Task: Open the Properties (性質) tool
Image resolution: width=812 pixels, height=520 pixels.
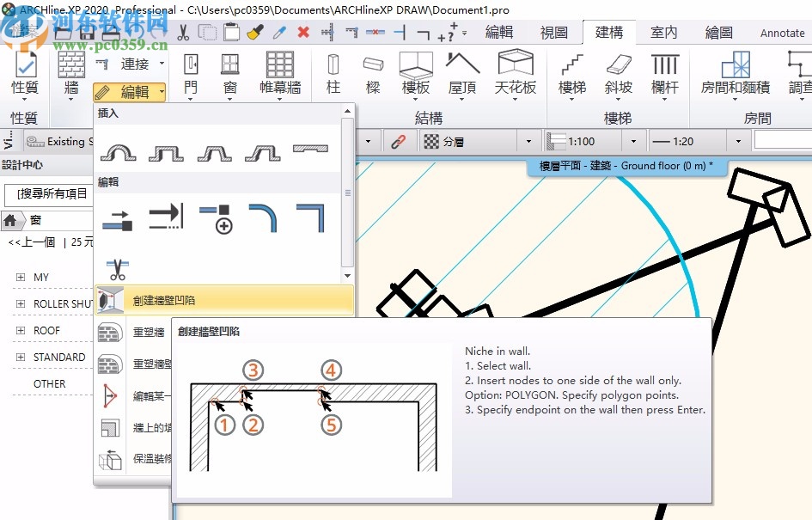Action: coord(24,74)
